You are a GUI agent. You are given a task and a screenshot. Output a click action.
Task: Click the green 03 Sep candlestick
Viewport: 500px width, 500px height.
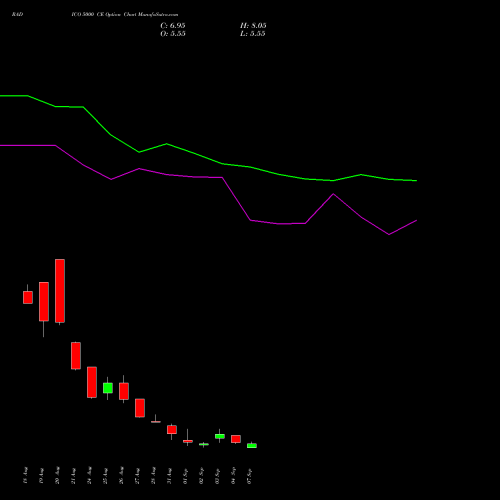pyautogui.click(x=220, y=436)
